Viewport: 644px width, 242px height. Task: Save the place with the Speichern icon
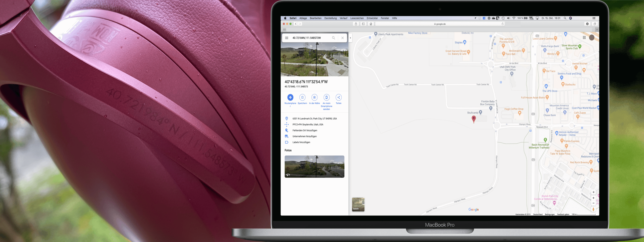point(302,97)
